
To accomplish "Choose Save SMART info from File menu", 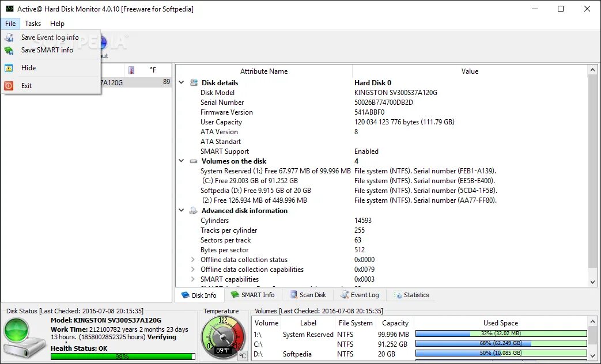I will point(51,50).
